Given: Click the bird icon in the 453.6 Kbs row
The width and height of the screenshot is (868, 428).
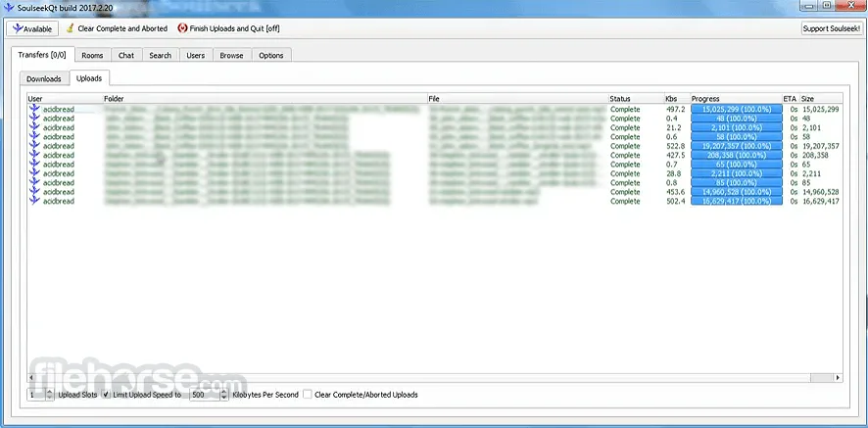Looking at the screenshot, I should click(34, 192).
